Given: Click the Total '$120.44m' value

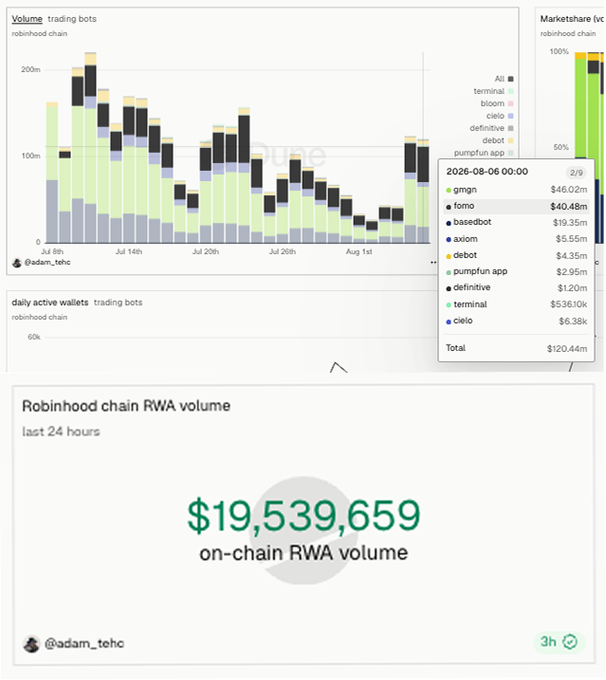Looking at the screenshot, I should pos(567,349).
